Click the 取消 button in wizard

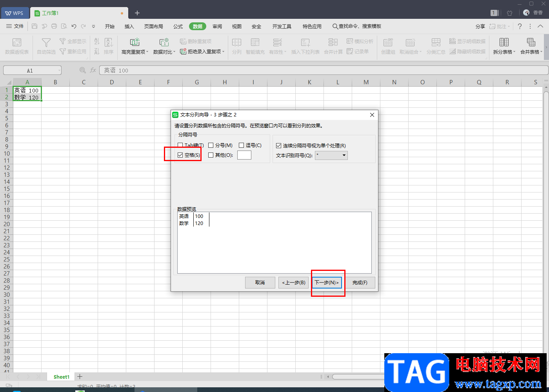tap(260, 282)
